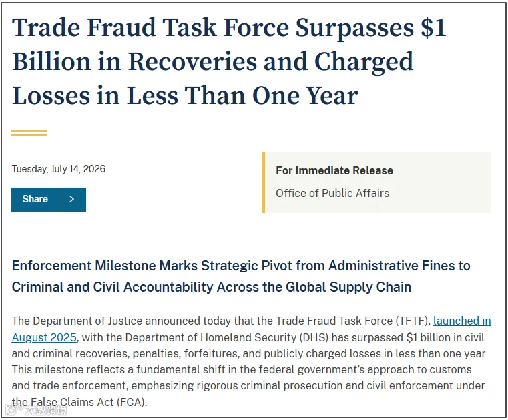The image size is (508, 420).
Task: Click the yellow double-line divider under headline
Action: coord(29,133)
